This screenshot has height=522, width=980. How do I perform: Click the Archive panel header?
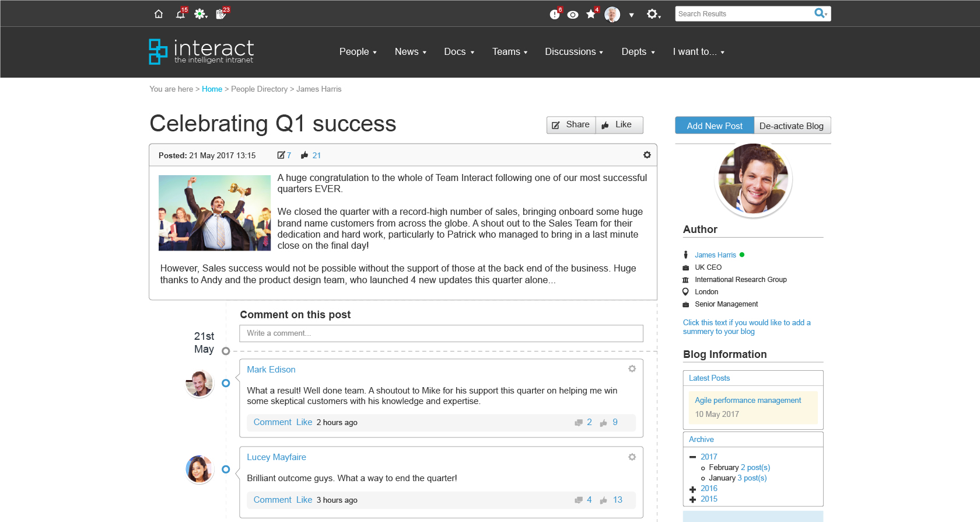[753, 440]
